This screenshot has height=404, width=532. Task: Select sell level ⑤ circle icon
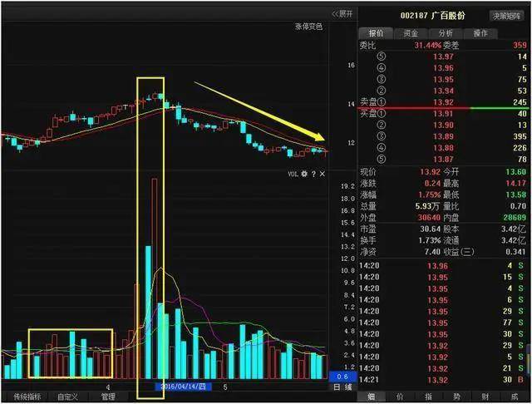click(x=382, y=57)
